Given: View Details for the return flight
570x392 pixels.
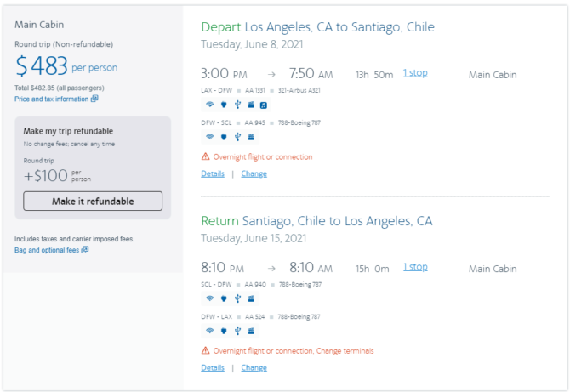Looking at the screenshot, I should (213, 367).
